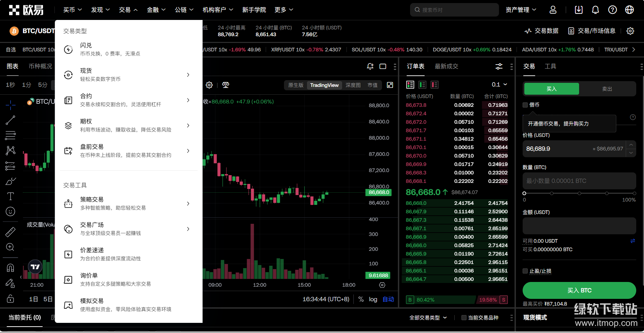
Task: Switch to the 最新成交 tab
Action: pos(446,66)
